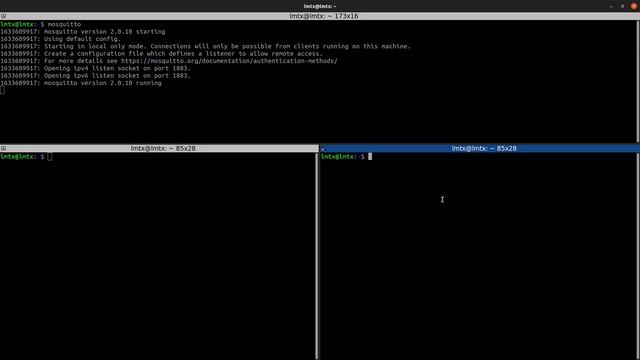
Task: Click 'Opening ipv6 listen socket' line
Action: [x=96, y=76]
